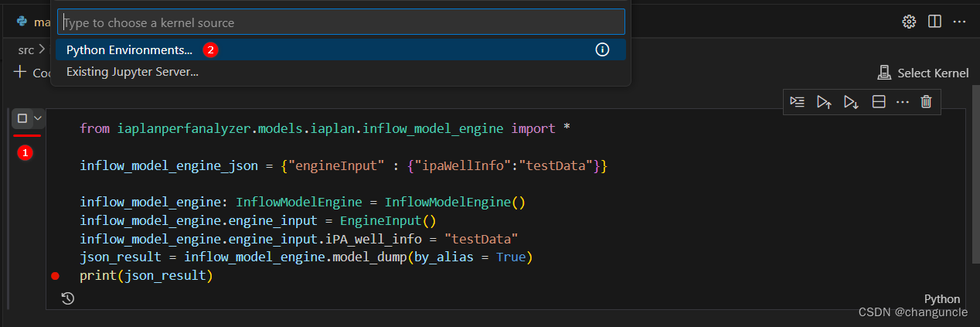Viewport: 980px width, 327px height.
Task: Click the import line starting with from
Action: (x=325, y=128)
